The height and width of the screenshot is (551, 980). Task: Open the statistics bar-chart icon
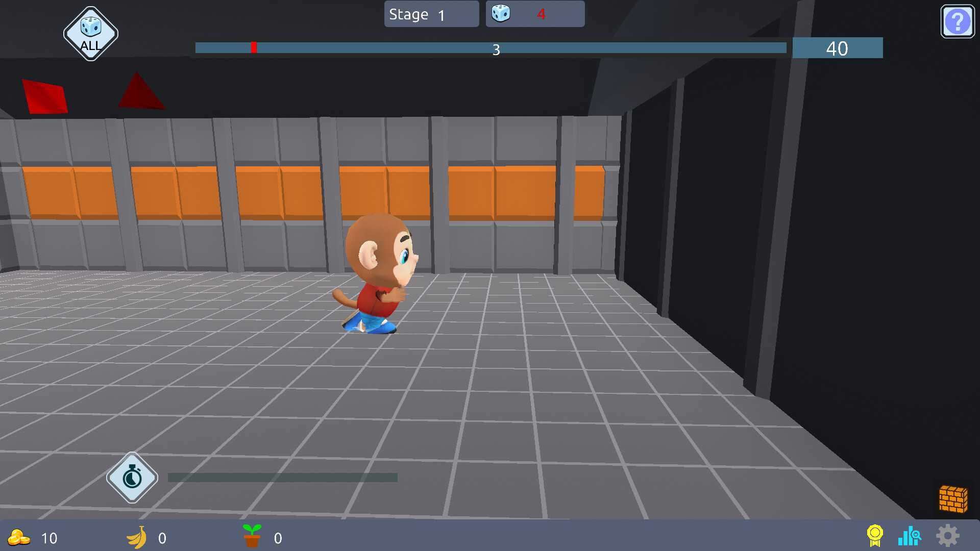[x=911, y=537]
